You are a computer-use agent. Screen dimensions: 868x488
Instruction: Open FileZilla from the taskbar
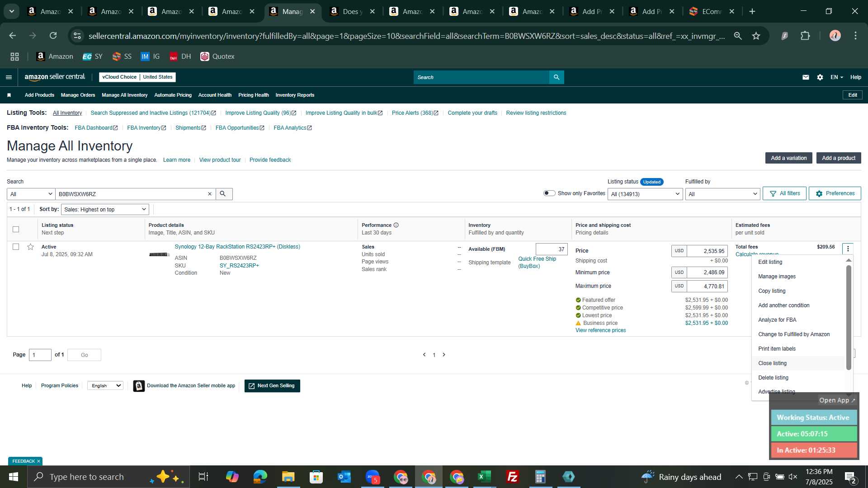coord(512,477)
